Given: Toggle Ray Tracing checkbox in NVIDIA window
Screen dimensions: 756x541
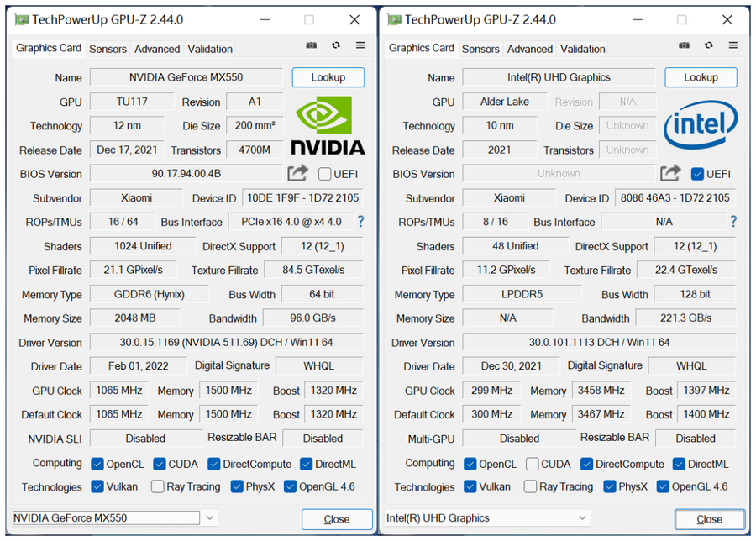Looking at the screenshot, I should pyautogui.click(x=157, y=486).
